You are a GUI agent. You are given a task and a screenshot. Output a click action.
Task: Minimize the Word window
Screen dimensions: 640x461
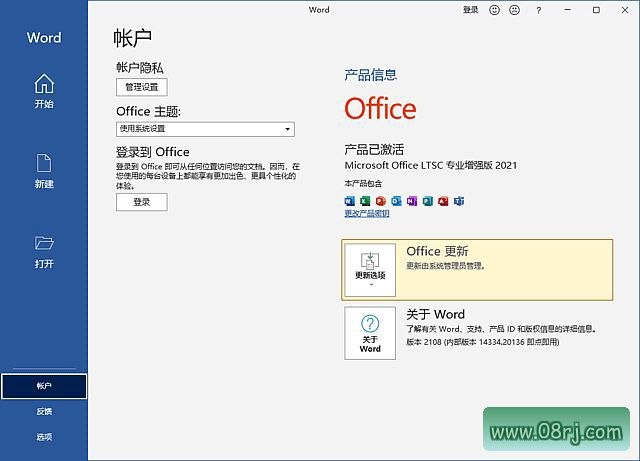(x=568, y=10)
